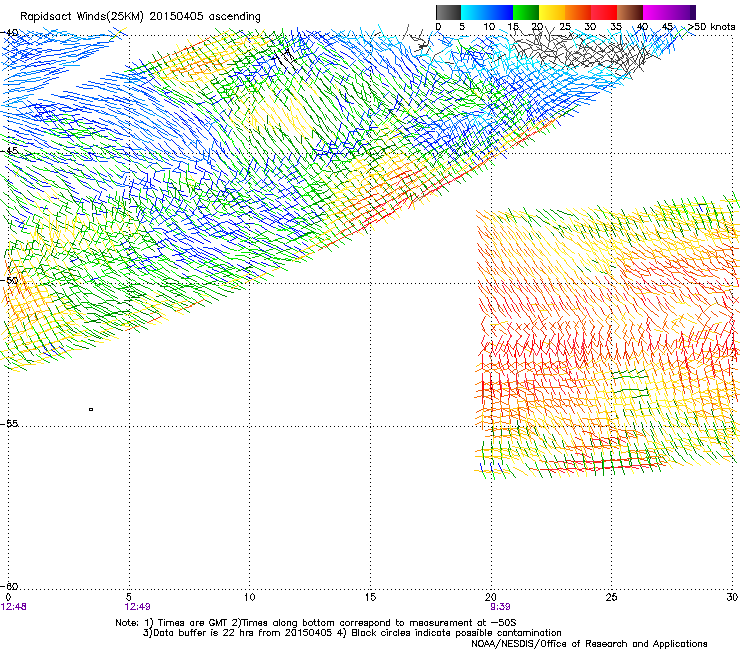Click the purple 9:39 time label
Screen dimensions: 740x650
[x=500, y=607]
